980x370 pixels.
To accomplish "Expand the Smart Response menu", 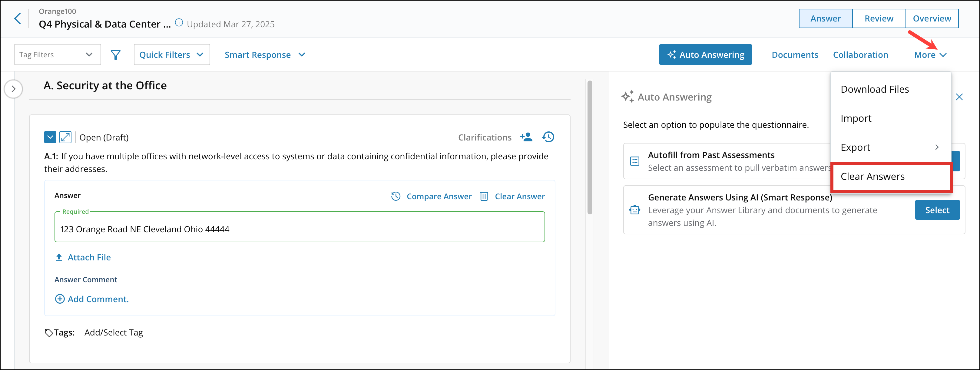I will [265, 55].
